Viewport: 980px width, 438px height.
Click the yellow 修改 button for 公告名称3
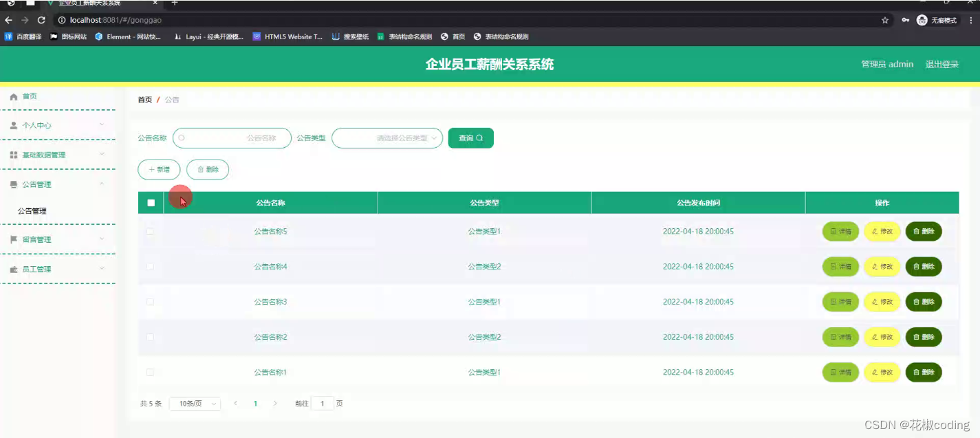[x=882, y=301]
